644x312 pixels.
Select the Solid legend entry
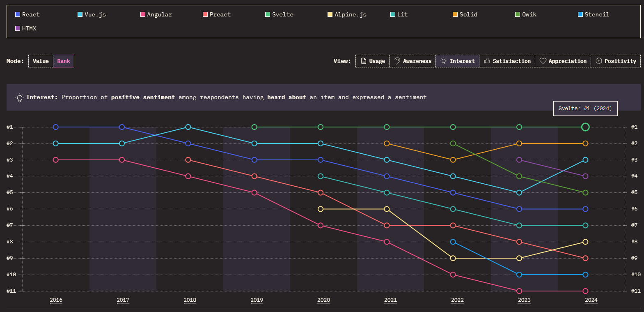(465, 14)
